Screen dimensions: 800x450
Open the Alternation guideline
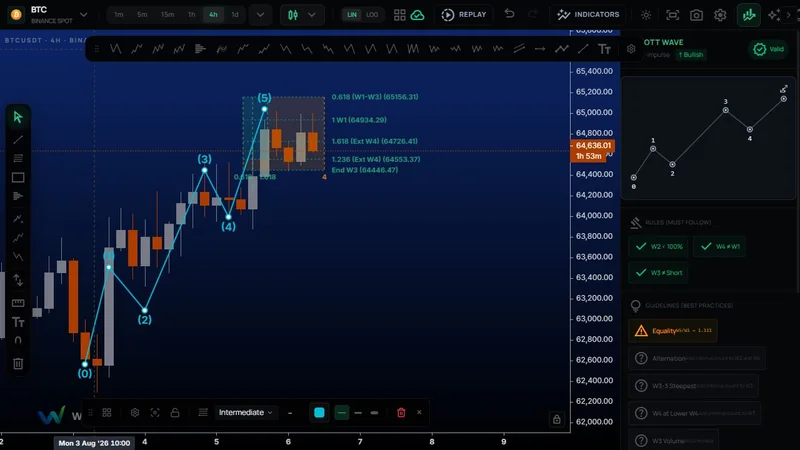(x=697, y=358)
